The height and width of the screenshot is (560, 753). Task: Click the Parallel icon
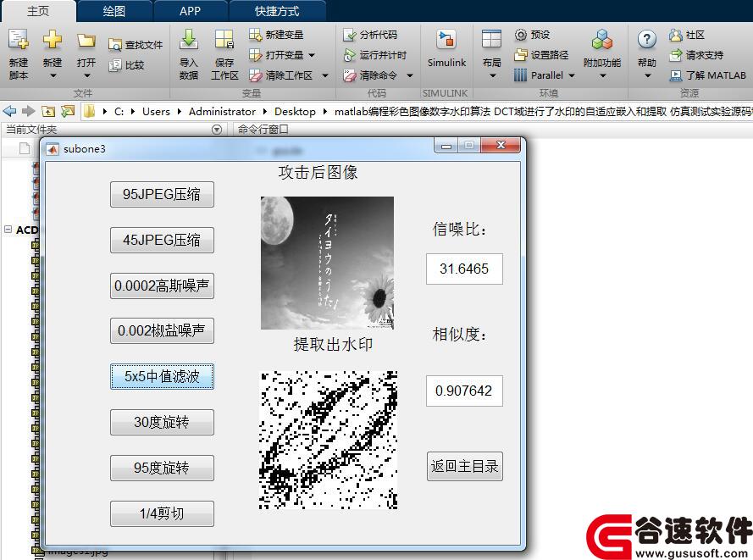(521, 75)
